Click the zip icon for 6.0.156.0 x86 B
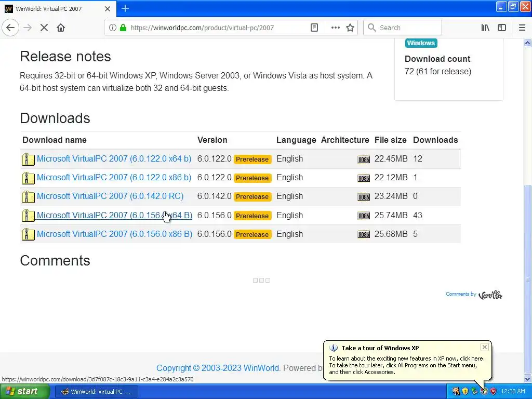Image resolution: width=532 pixels, height=399 pixels. (x=28, y=234)
